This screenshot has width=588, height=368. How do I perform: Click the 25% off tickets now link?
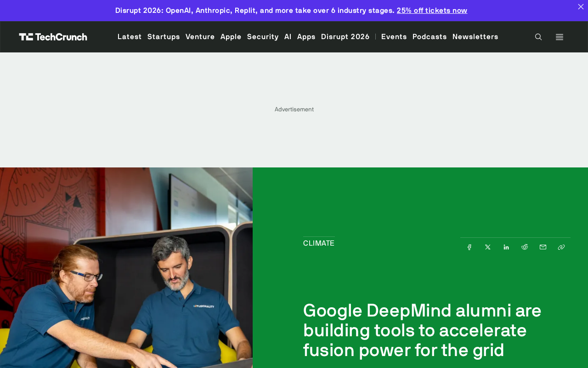click(x=432, y=11)
